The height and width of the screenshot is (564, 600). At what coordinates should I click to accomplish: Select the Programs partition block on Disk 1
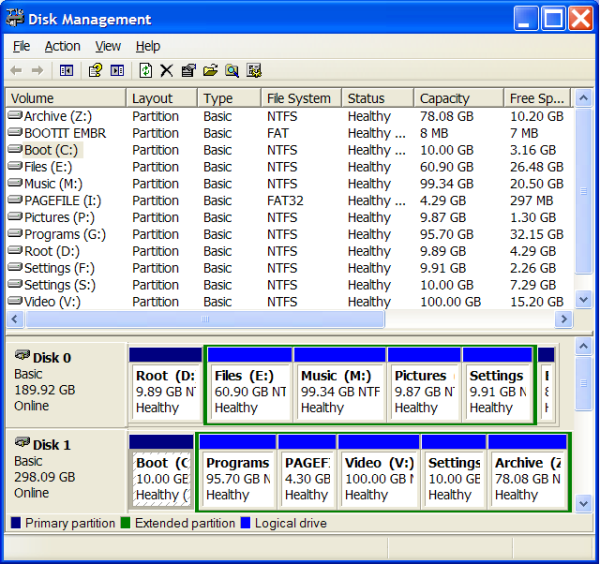pos(238,472)
